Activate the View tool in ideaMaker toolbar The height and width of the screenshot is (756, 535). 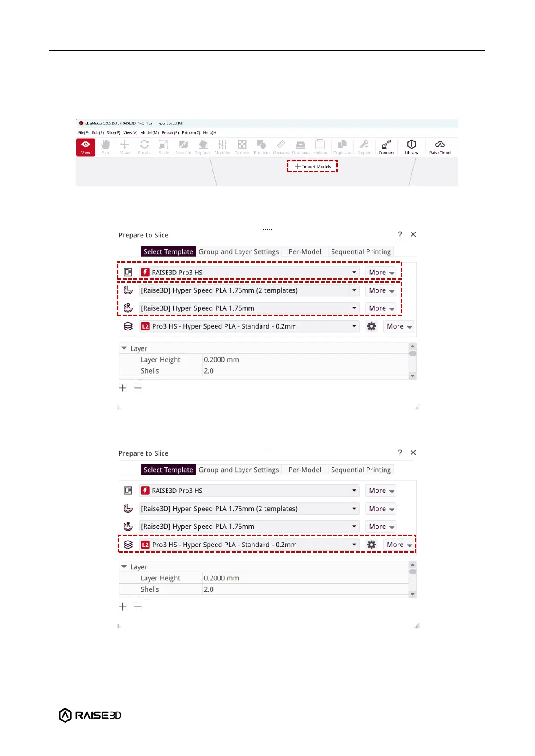(86, 147)
